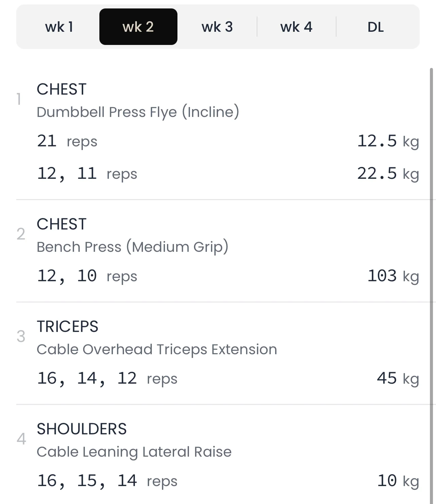Switch to the wk 1 tab
Viewport: 436px width, 504px height.
click(59, 27)
